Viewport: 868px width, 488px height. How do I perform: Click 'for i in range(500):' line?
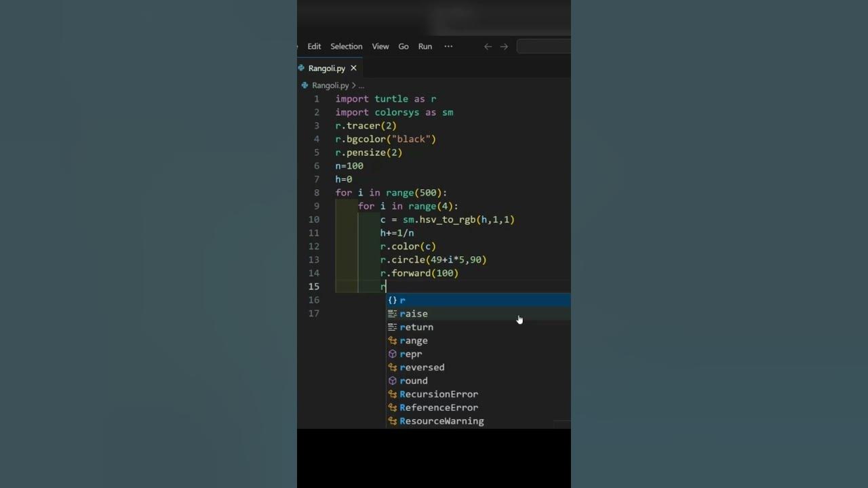pyautogui.click(x=391, y=192)
